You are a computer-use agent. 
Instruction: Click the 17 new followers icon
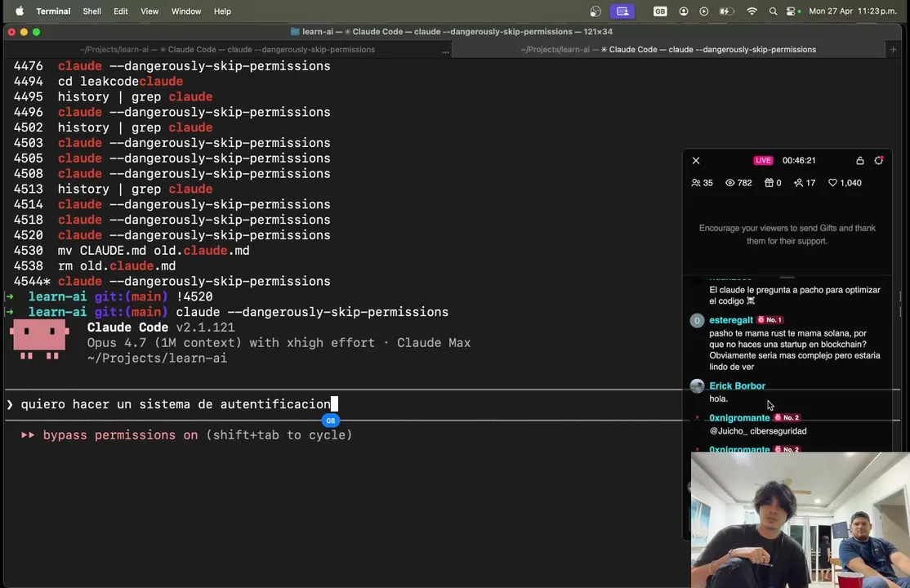(x=799, y=183)
